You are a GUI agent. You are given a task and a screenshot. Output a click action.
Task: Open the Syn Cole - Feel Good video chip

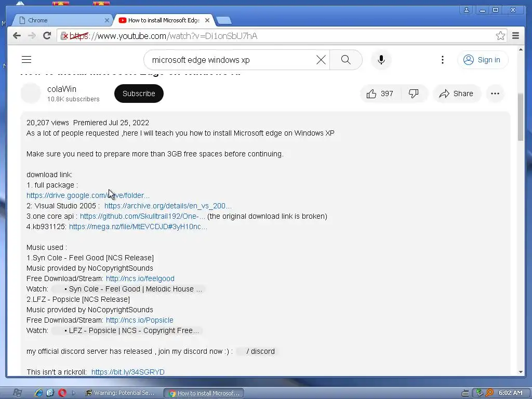pos(128,289)
